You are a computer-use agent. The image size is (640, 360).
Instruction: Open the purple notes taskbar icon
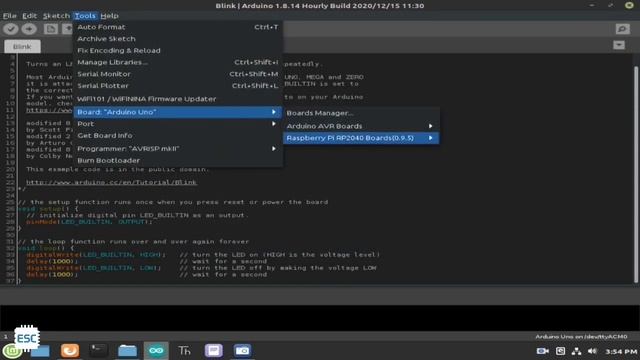coord(213,351)
